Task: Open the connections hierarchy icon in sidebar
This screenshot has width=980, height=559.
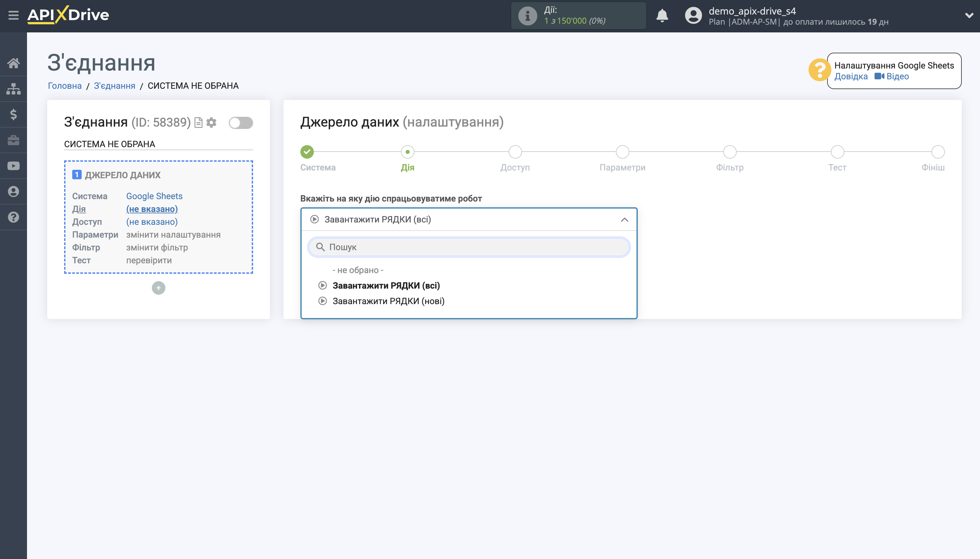Action: coord(14,89)
